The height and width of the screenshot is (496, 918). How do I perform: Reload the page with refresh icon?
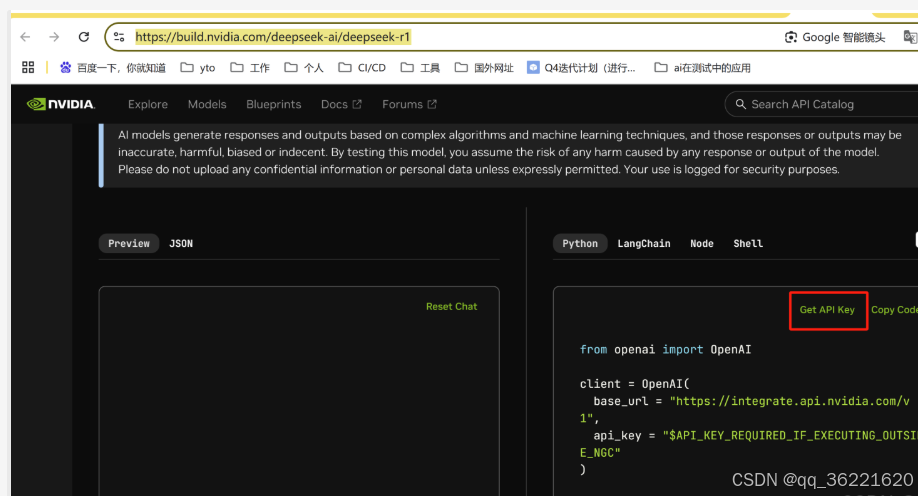[x=84, y=37]
